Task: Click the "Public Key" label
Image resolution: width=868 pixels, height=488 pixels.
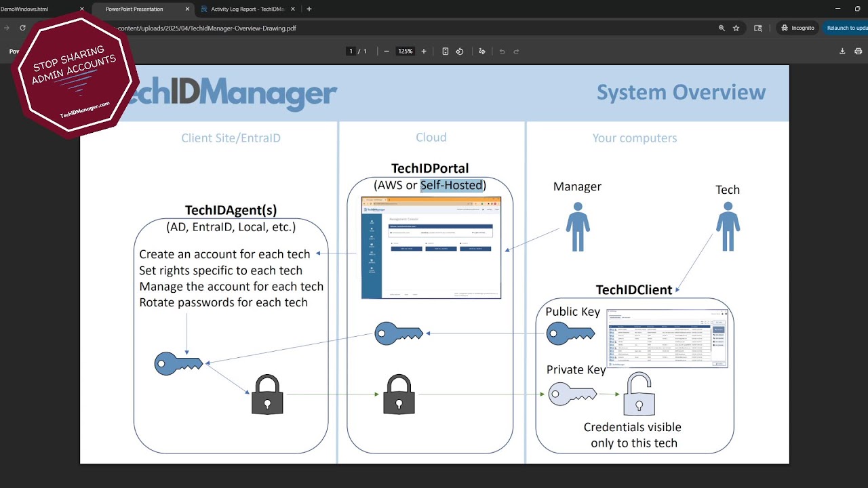Action: pos(573,312)
